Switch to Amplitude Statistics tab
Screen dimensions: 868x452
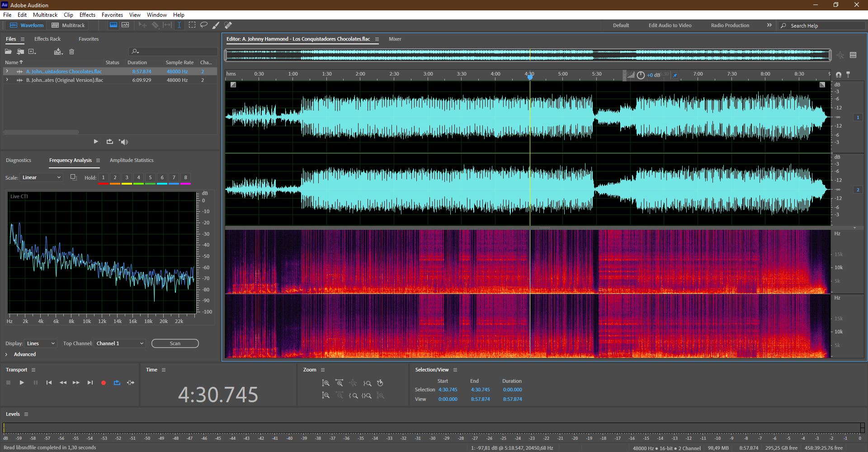[132, 160]
